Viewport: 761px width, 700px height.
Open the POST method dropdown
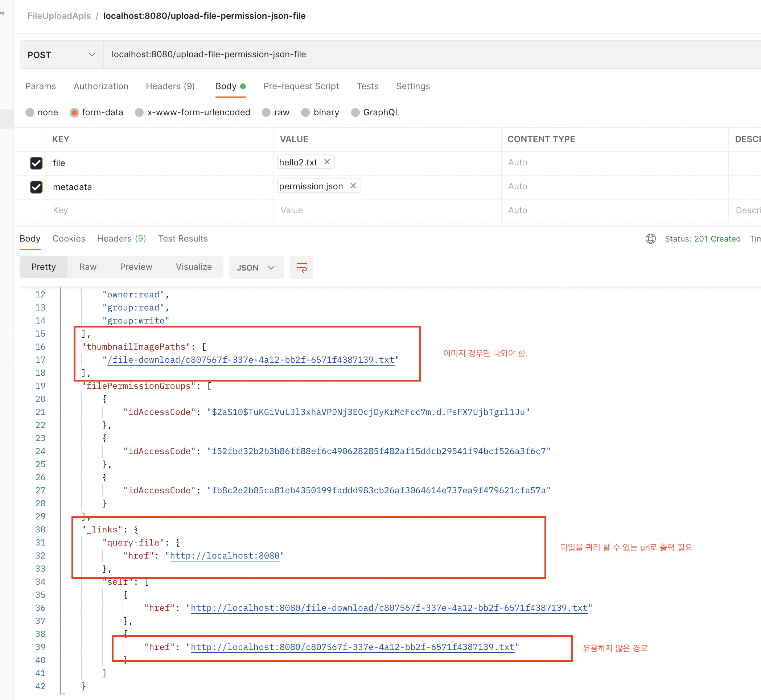(x=61, y=54)
